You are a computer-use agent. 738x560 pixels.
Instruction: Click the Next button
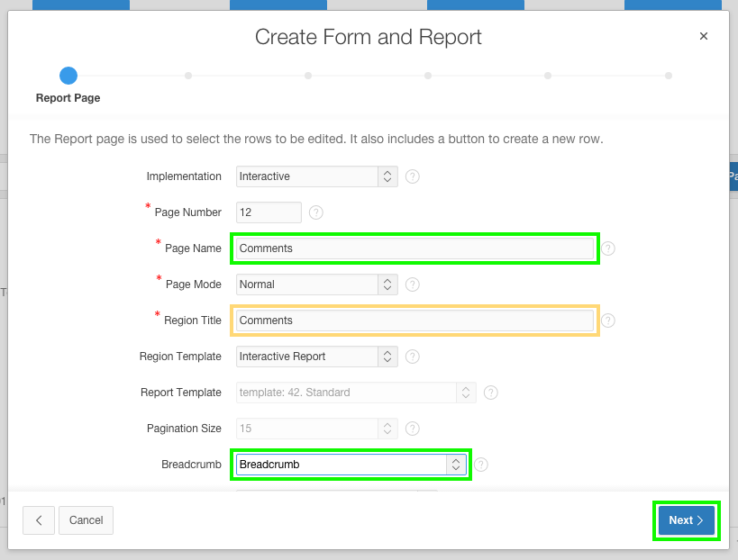pos(686,520)
